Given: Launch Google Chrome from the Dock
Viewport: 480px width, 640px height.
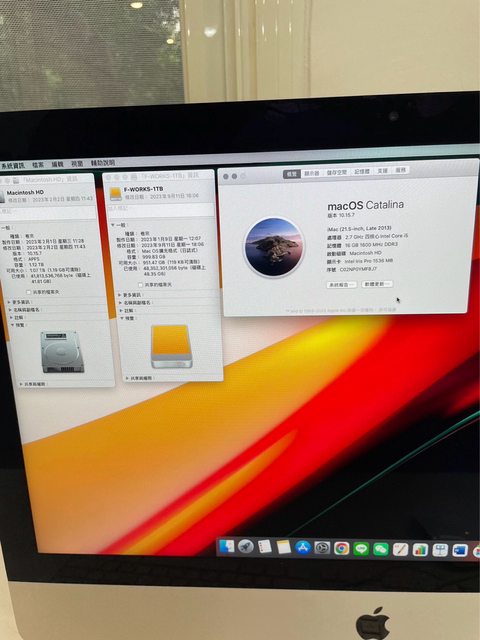Looking at the screenshot, I should point(341,548).
